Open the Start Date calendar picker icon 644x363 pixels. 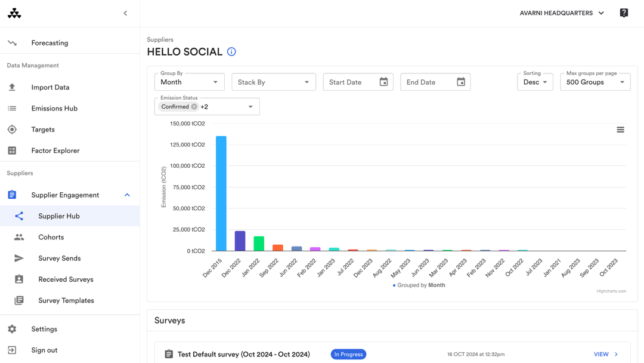coord(383,82)
